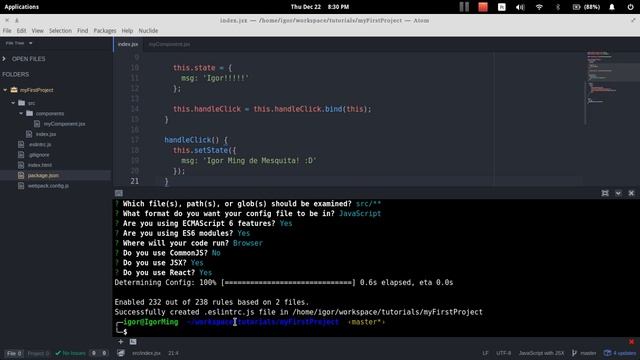Open .gitignore from the file tree
The image size is (640, 360).
click(39, 155)
